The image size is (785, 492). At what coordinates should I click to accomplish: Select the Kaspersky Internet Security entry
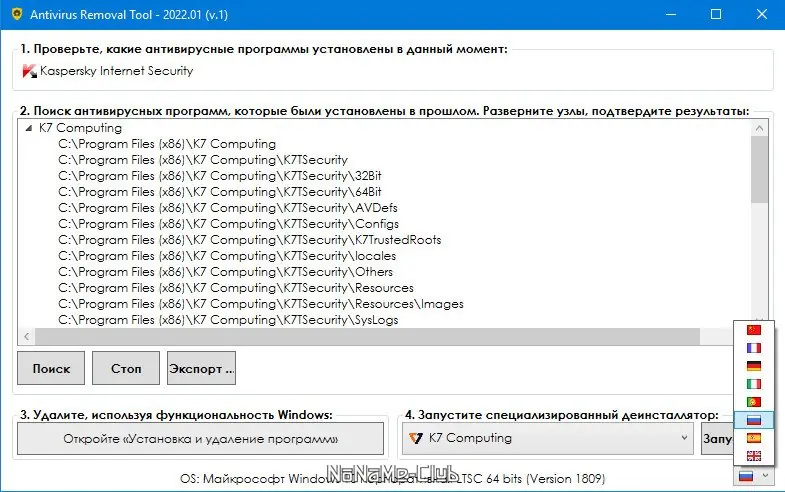[116, 71]
